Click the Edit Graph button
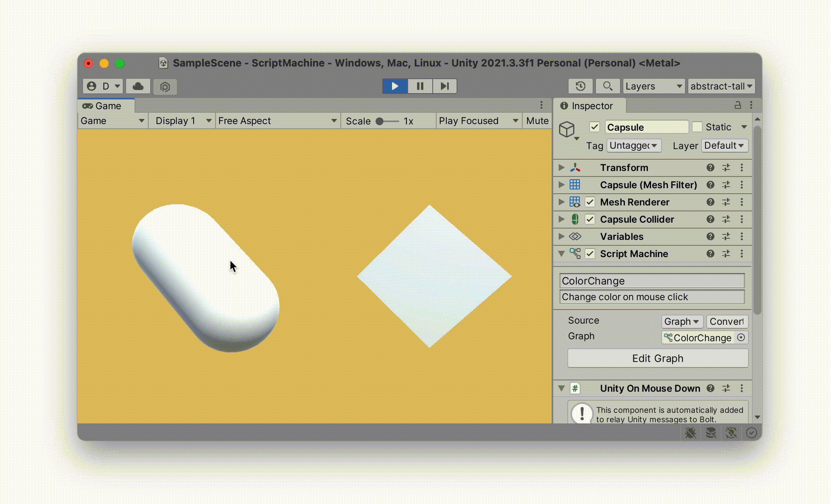This screenshot has width=831, height=504. pos(657,358)
